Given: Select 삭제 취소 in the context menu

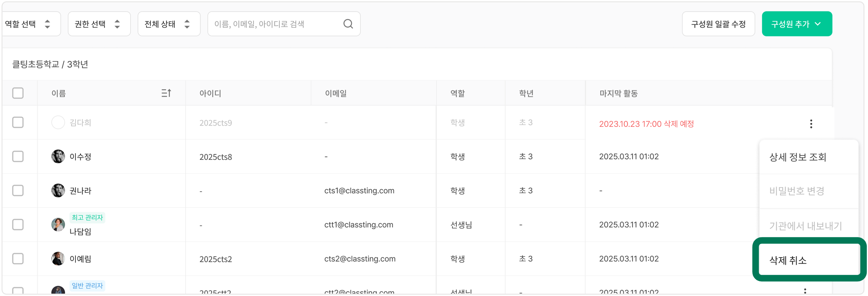Looking at the screenshot, I should (788, 260).
